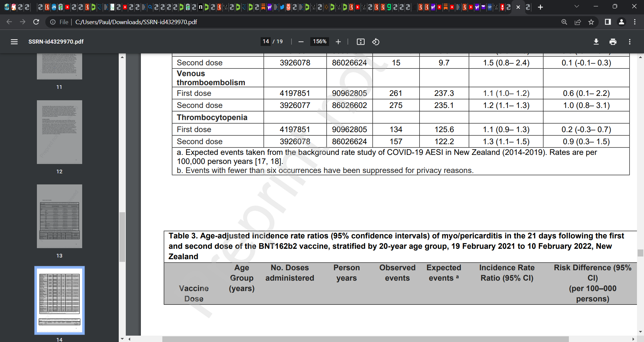Click the observed events value 275

(x=396, y=105)
